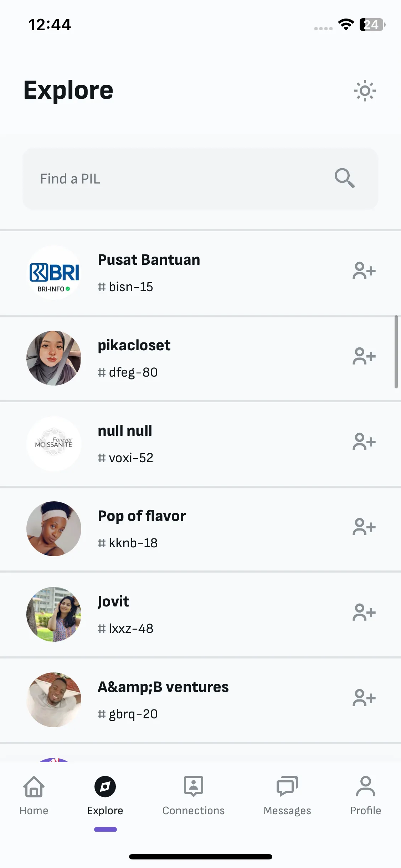Add null null voxi-52 connection

point(364,442)
